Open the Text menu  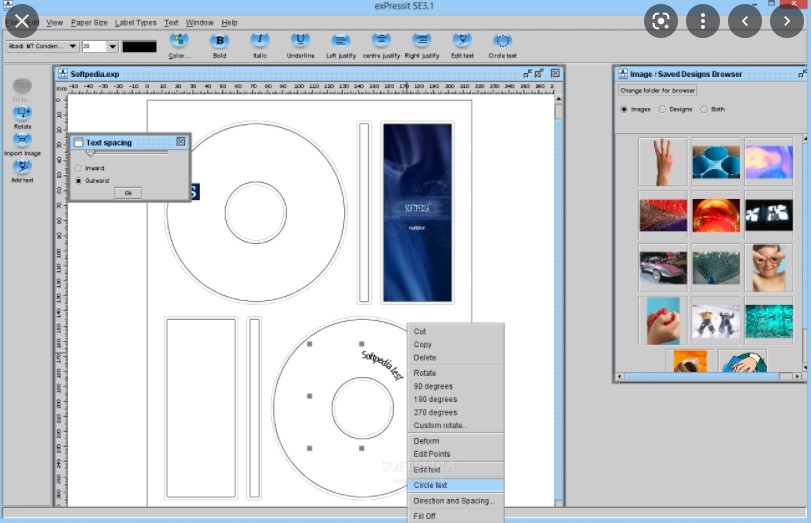[171, 23]
